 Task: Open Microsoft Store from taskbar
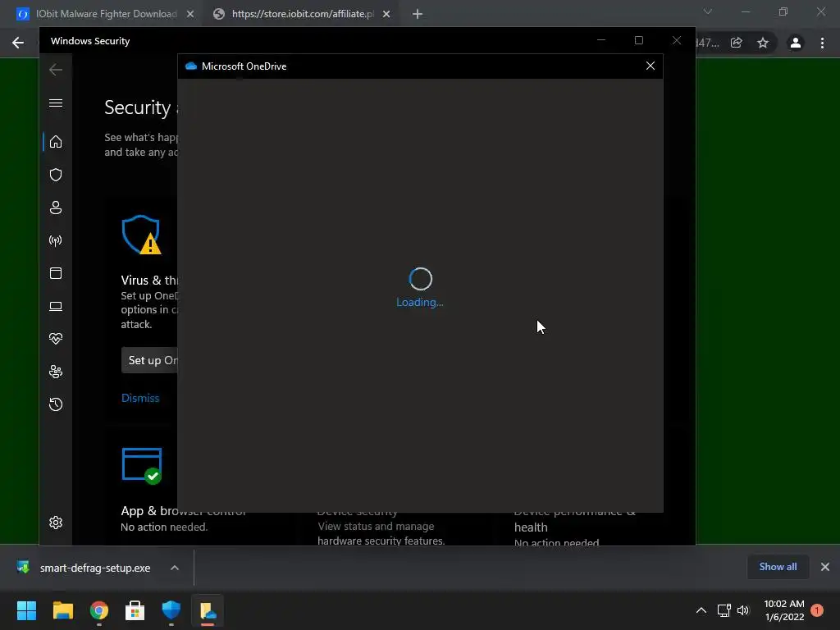click(135, 610)
